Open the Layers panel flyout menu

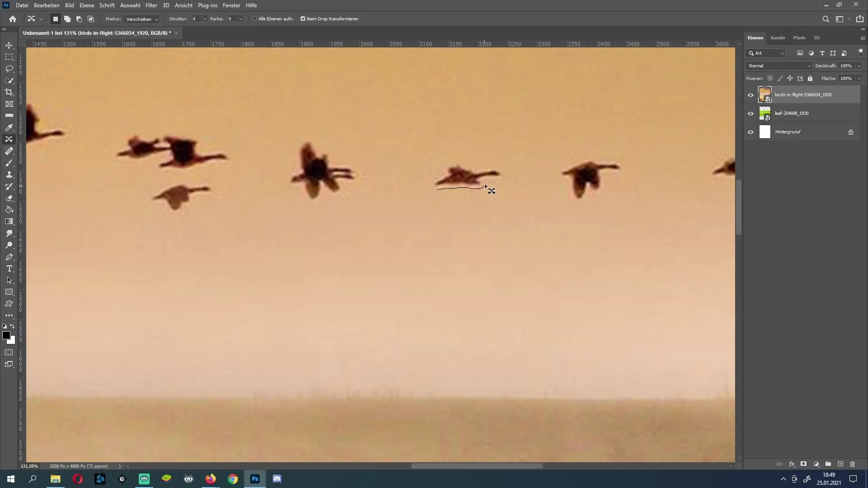(863, 38)
